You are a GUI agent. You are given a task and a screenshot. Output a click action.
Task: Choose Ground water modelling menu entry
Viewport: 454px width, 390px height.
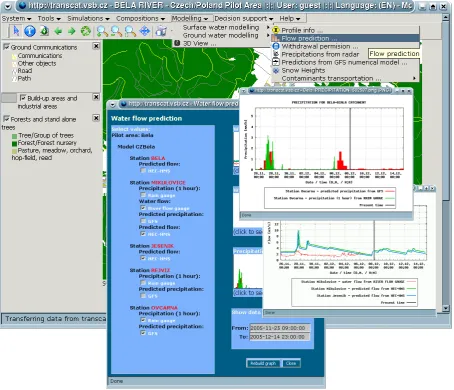tap(221, 35)
